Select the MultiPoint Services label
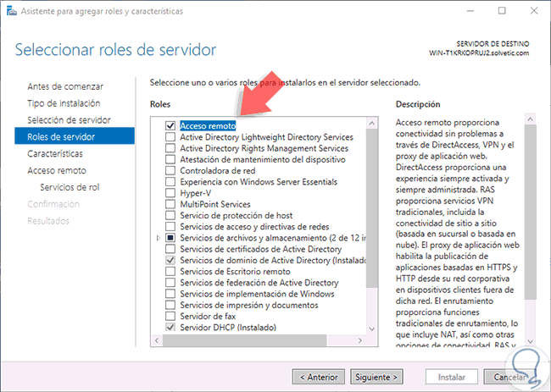This screenshot has height=392, width=551. (x=215, y=204)
